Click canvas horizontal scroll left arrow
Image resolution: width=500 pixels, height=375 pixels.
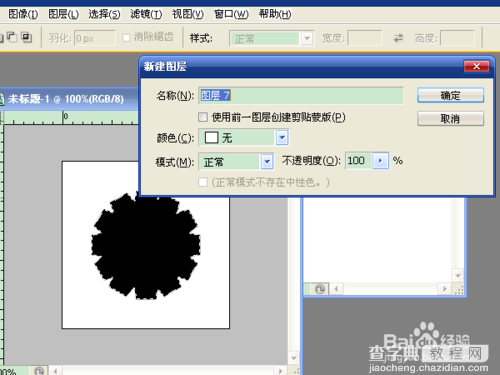(55, 371)
